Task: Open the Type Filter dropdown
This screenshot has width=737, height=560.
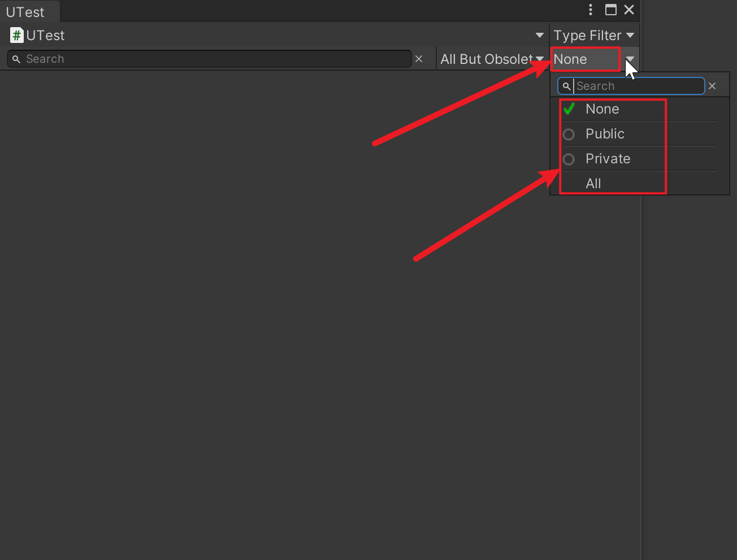Action: pyautogui.click(x=594, y=36)
